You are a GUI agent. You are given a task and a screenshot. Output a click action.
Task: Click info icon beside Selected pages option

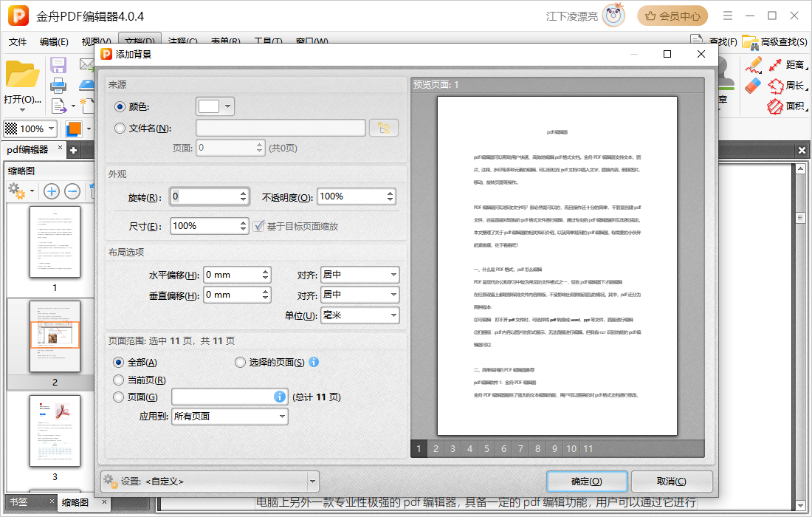coord(314,362)
